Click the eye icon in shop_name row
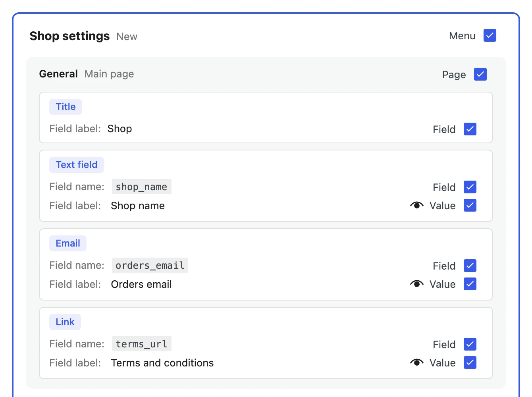Viewport: 532px width, 397px height. click(416, 205)
